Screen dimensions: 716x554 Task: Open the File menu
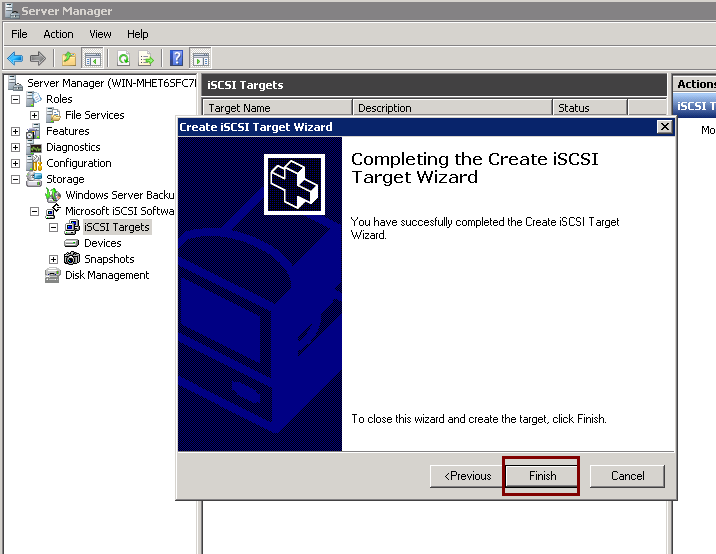(19, 34)
